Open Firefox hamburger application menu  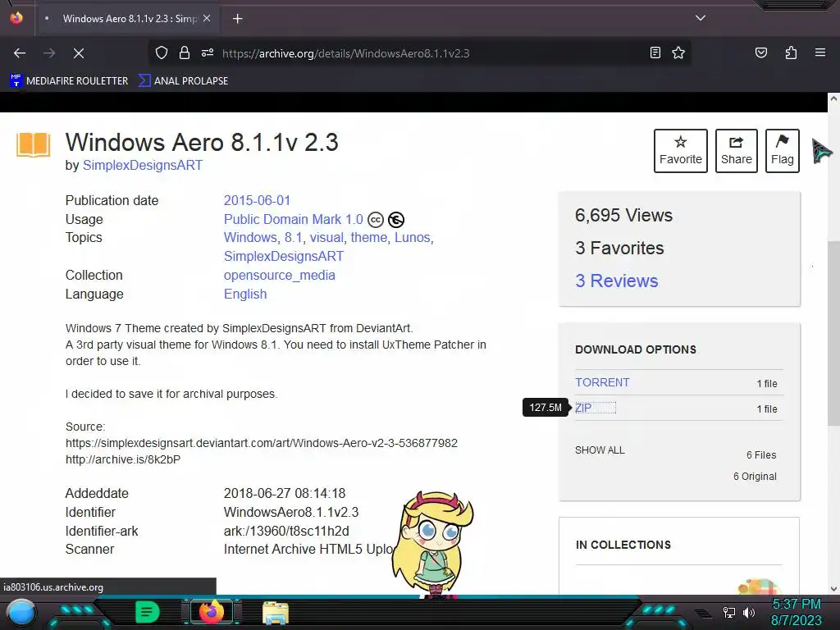pos(820,52)
